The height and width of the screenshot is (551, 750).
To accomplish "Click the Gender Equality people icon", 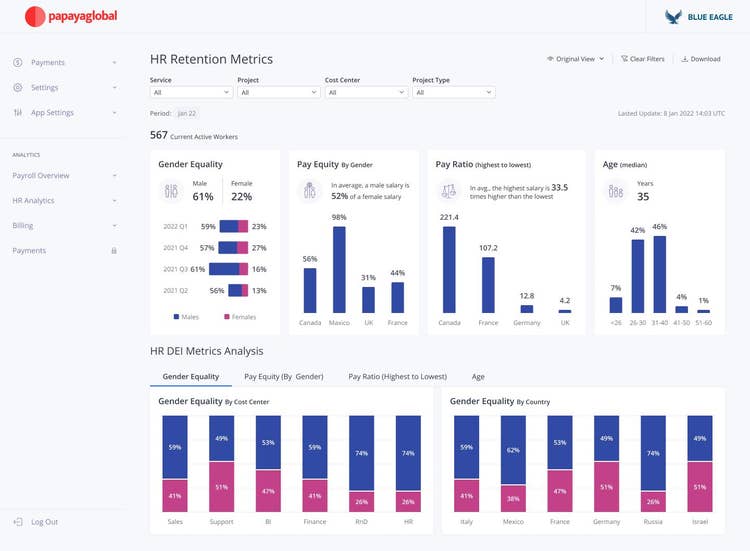I will click(x=171, y=191).
